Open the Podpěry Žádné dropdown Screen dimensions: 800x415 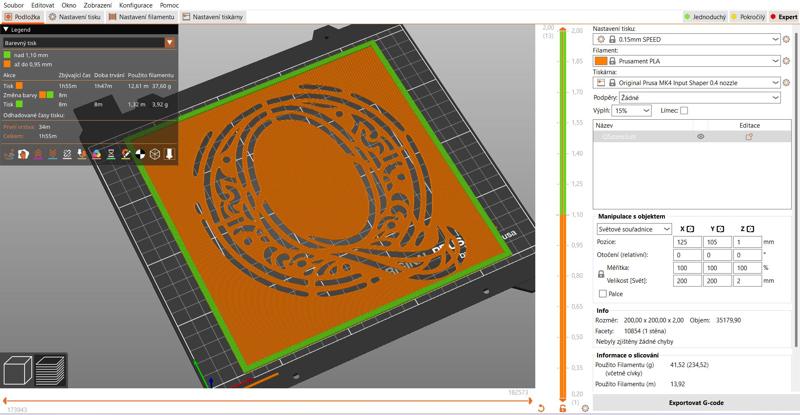699,97
